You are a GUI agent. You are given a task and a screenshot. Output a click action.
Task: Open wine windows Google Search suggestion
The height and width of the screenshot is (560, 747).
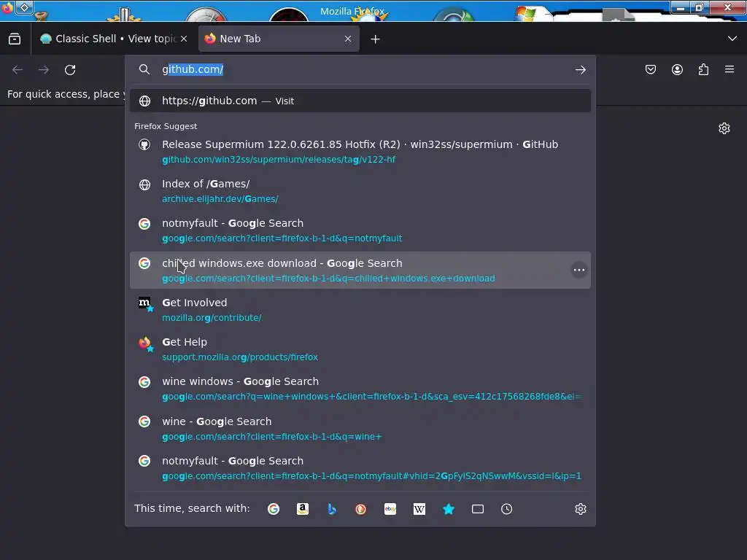[360, 389]
